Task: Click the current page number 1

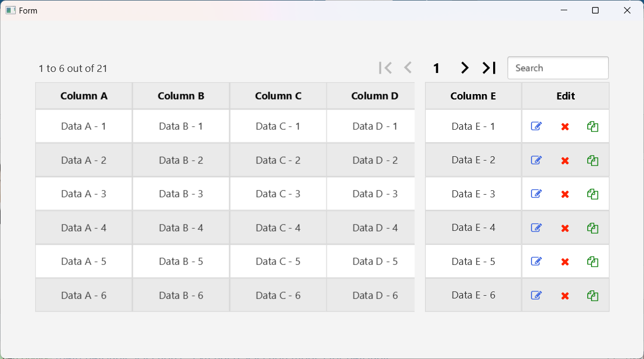Action: tap(436, 69)
